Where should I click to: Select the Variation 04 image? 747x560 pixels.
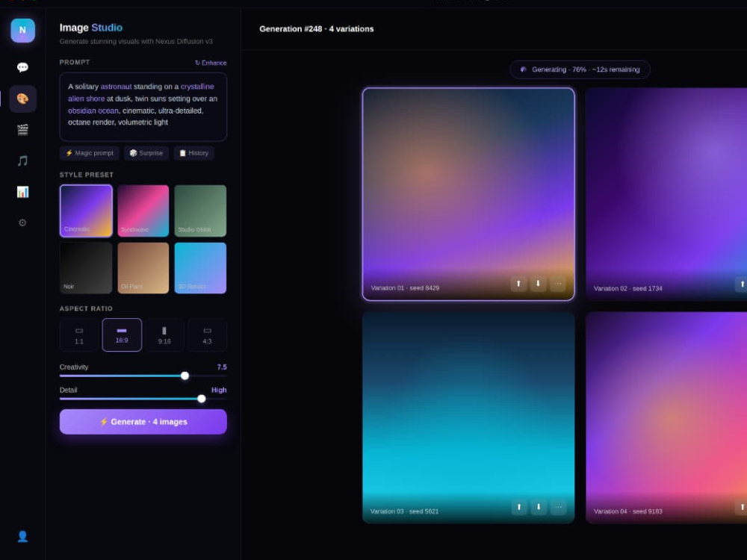click(666, 417)
